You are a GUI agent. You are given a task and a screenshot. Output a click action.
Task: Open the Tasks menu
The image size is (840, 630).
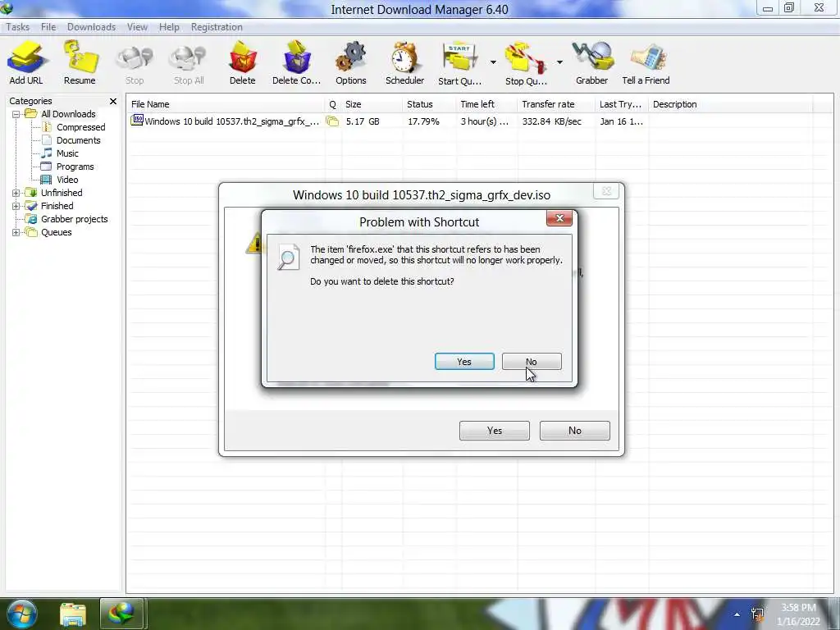(18, 27)
